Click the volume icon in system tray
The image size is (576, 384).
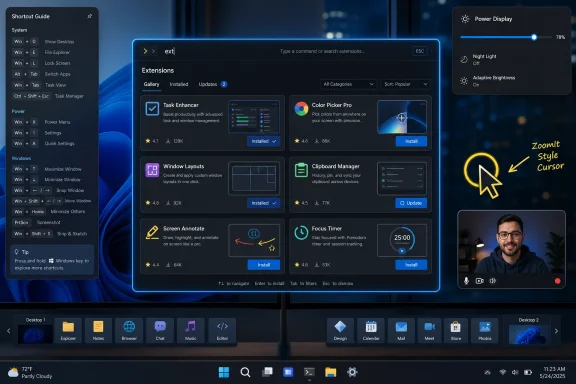point(515,373)
